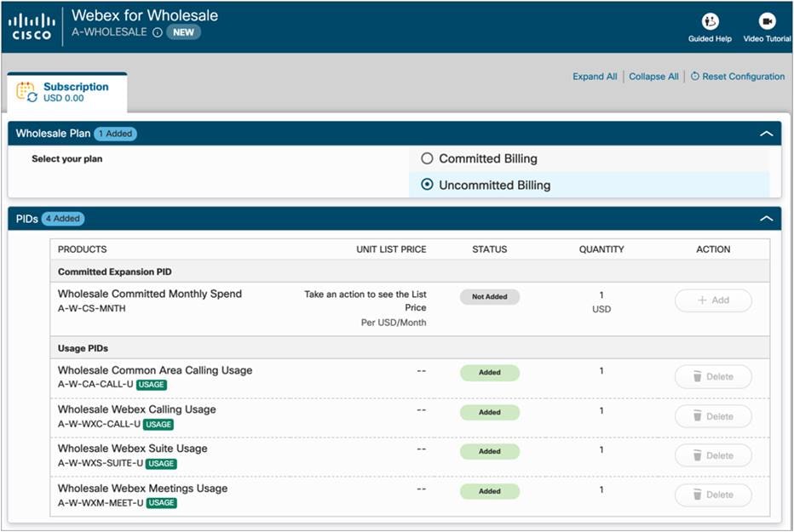The width and height of the screenshot is (794, 532).
Task: Delete Wholesale Webex Suite Usage
Action: (713, 455)
